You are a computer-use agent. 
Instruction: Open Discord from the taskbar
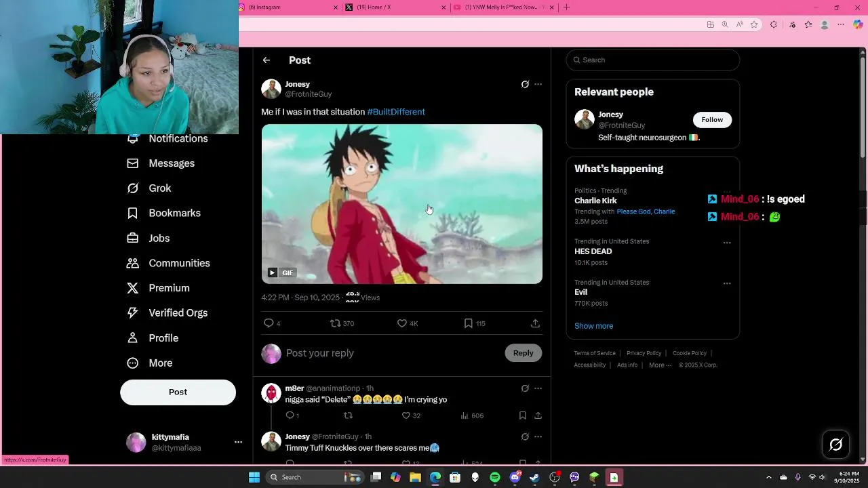pyautogui.click(x=515, y=477)
